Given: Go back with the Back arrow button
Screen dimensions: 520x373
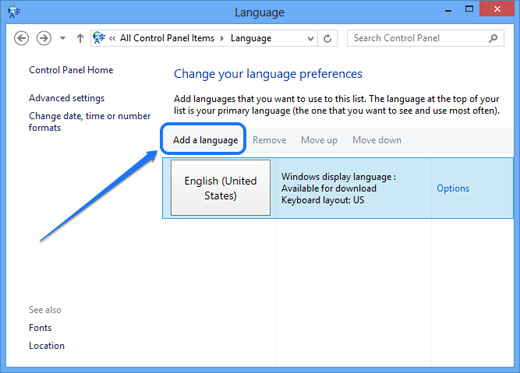Looking at the screenshot, I should tap(21, 38).
